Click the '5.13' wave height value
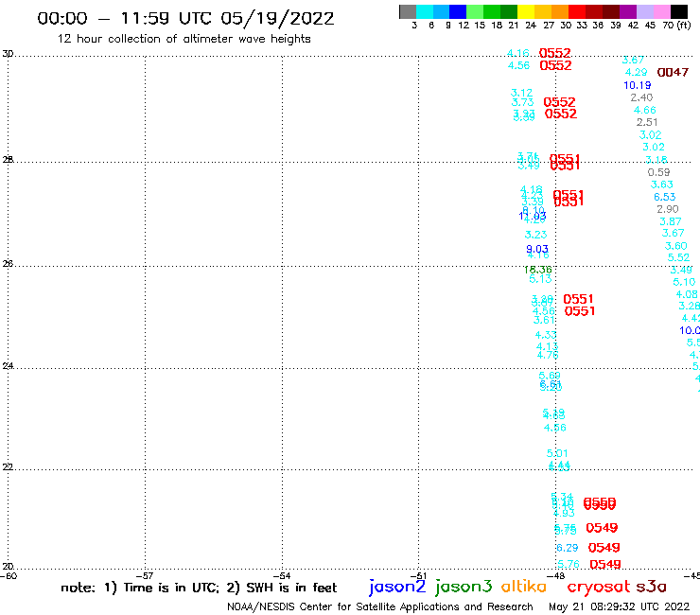This screenshot has width=700, height=615. pos(540,279)
